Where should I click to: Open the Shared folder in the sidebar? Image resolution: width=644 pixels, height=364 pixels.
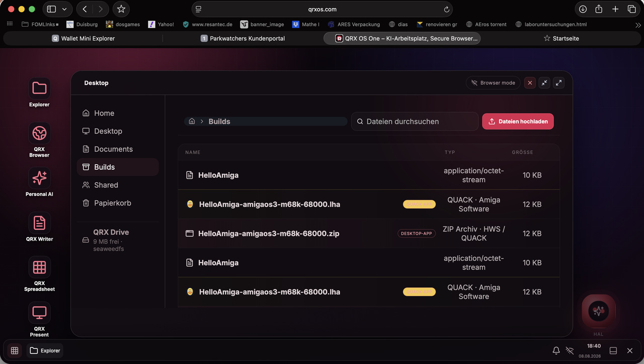coord(118,185)
